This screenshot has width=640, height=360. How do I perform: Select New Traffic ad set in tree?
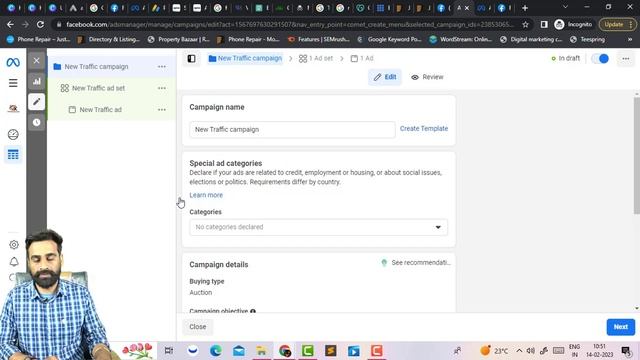point(98,88)
